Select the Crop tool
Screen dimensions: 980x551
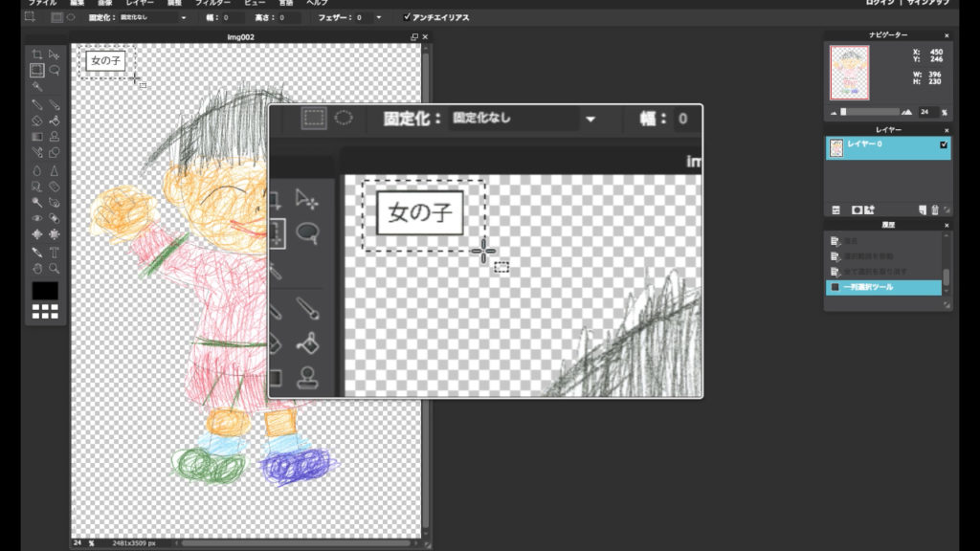(36, 55)
